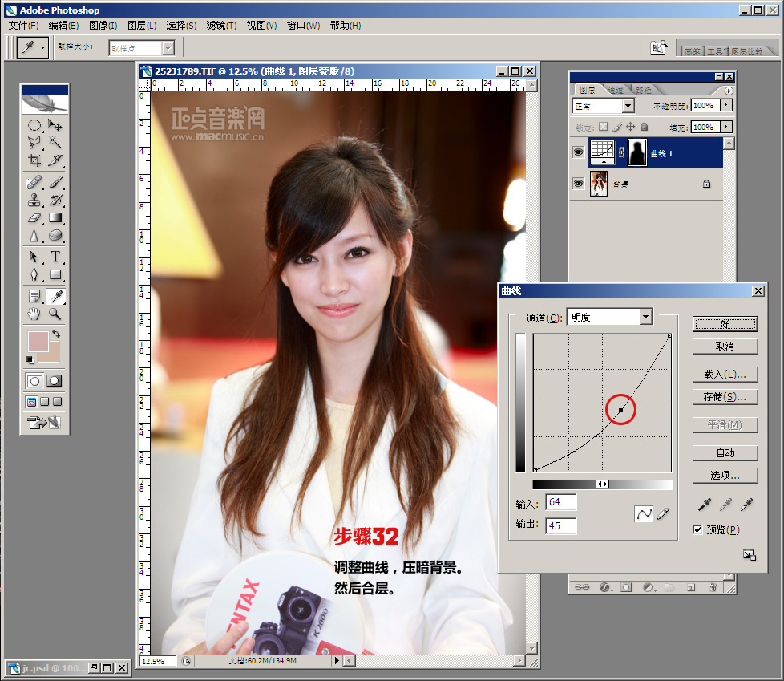Uncheck the 预览 preview checkbox
Image resolution: width=784 pixels, height=681 pixels.
697,529
